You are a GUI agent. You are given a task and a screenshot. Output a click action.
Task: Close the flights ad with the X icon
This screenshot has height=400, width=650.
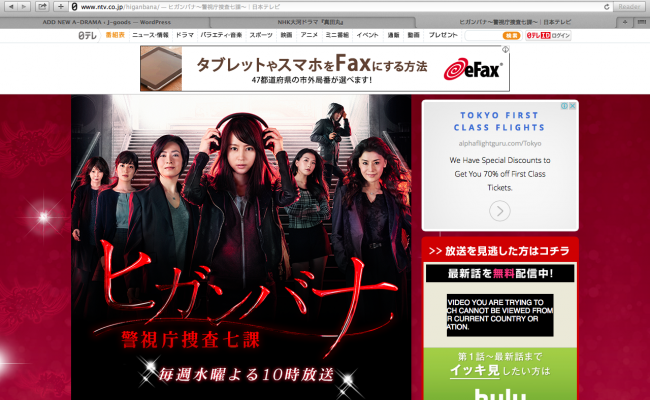coord(572,106)
